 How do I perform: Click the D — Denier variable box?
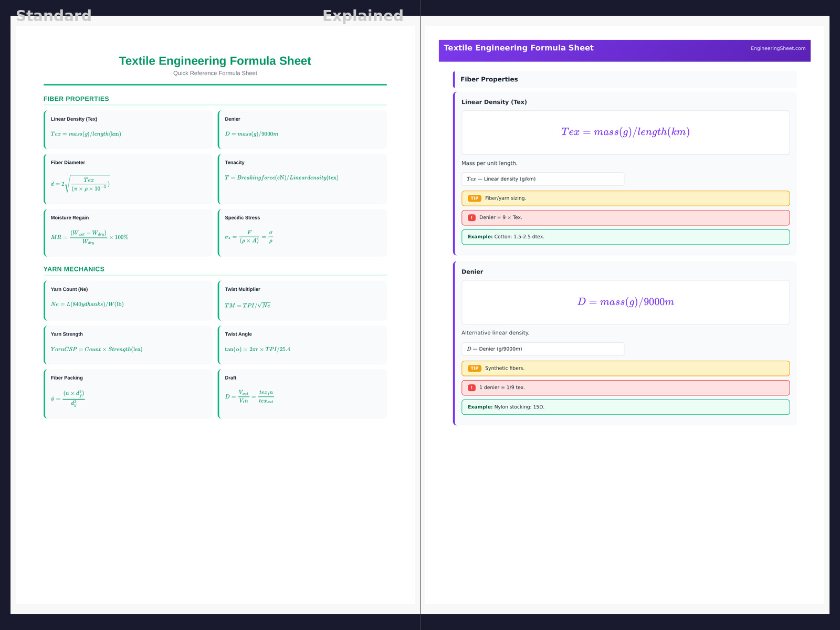tap(542, 349)
